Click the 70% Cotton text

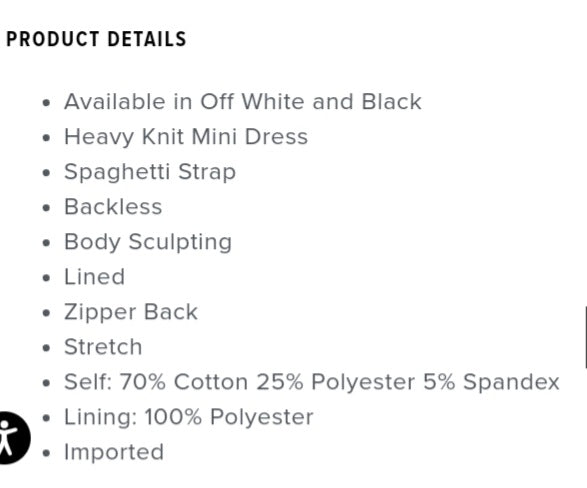(x=184, y=382)
